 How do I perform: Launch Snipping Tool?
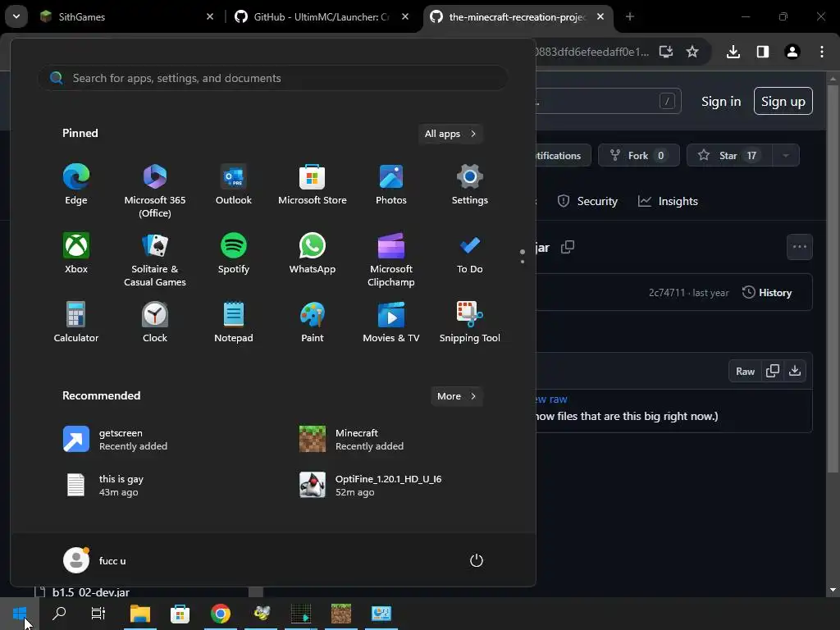coord(470,322)
